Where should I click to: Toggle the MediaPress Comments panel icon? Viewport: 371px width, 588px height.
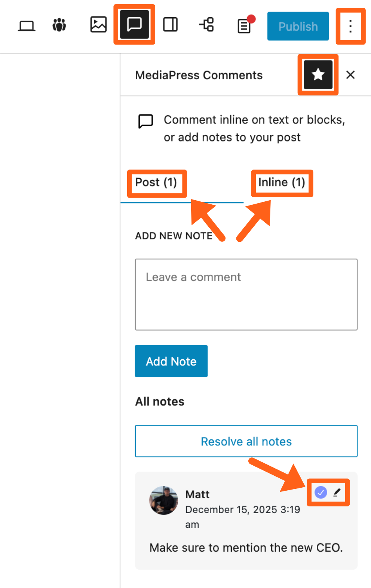pyautogui.click(x=134, y=25)
